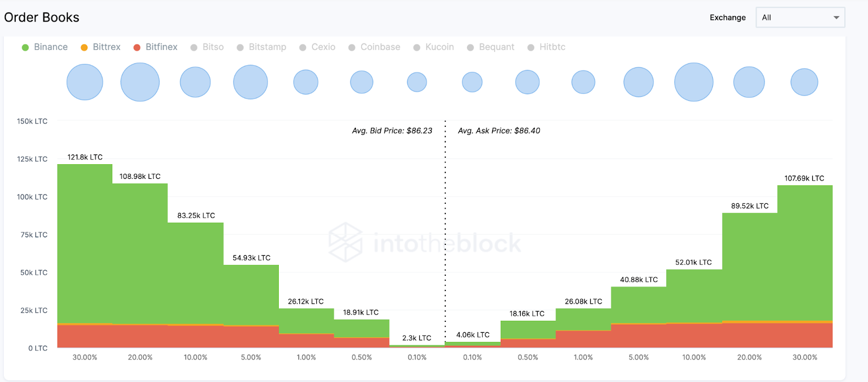Enable the Hitbtc exchange series
The height and width of the screenshot is (382, 868).
[x=546, y=47]
